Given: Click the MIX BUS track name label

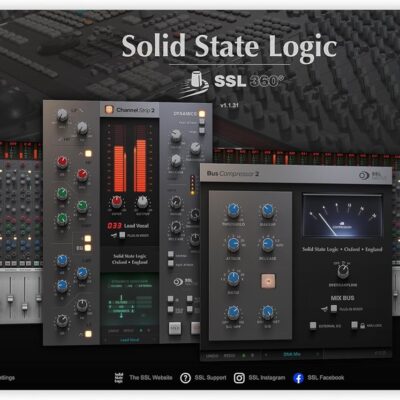Looking at the screenshot, I should (342, 298).
